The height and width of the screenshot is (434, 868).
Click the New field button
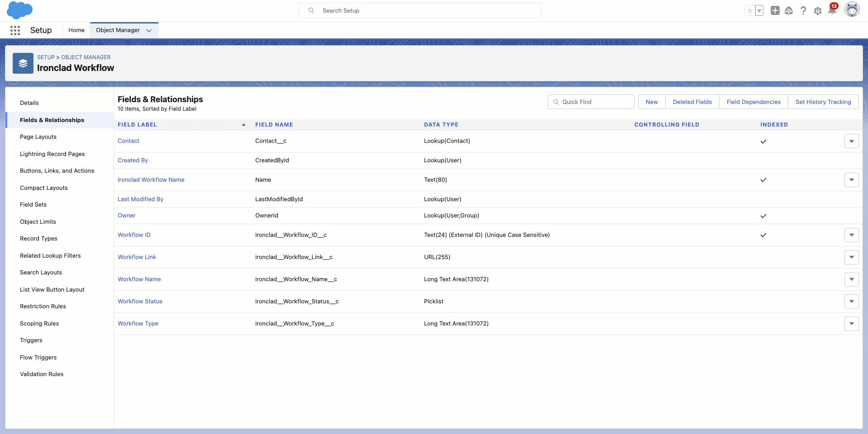(x=652, y=102)
